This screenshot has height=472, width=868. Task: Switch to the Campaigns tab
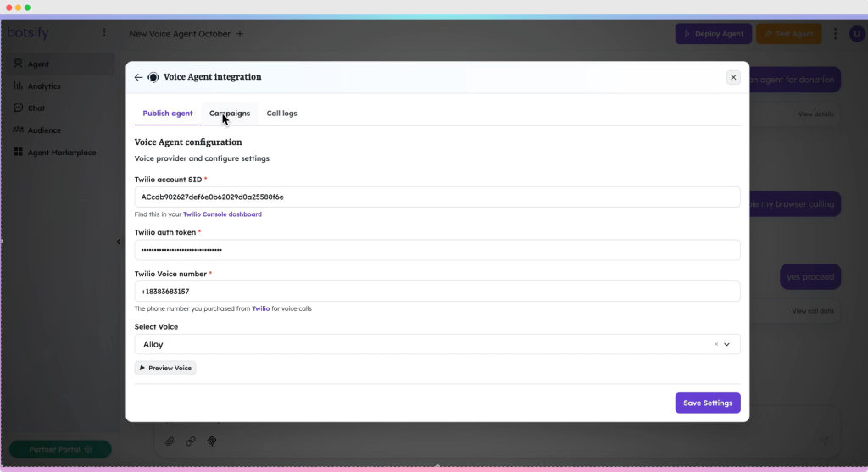229,114
